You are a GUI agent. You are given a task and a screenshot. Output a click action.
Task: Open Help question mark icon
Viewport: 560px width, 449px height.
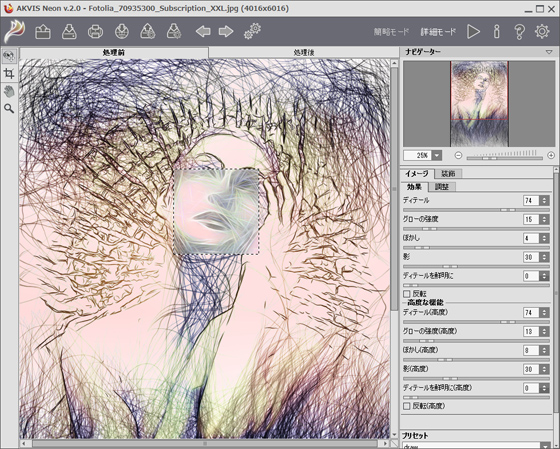(x=519, y=32)
